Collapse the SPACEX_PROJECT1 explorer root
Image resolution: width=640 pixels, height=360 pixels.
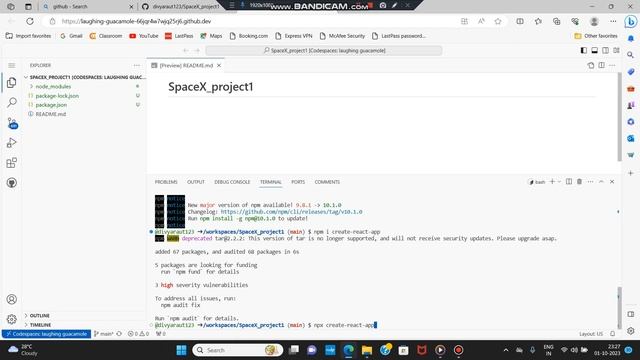84,77
